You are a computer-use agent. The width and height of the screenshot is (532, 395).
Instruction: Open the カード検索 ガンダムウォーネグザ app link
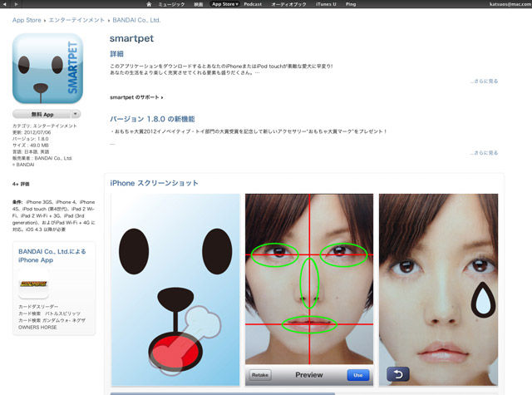click(52, 320)
